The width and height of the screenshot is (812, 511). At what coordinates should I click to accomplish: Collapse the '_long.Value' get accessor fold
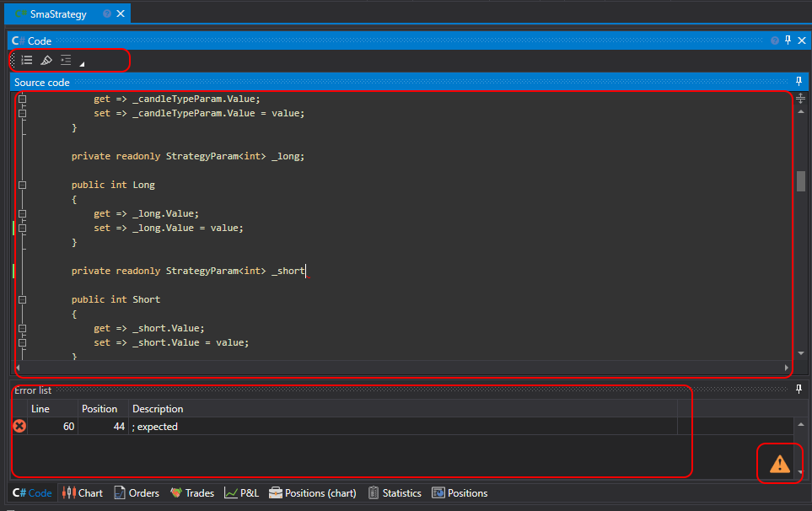click(22, 214)
